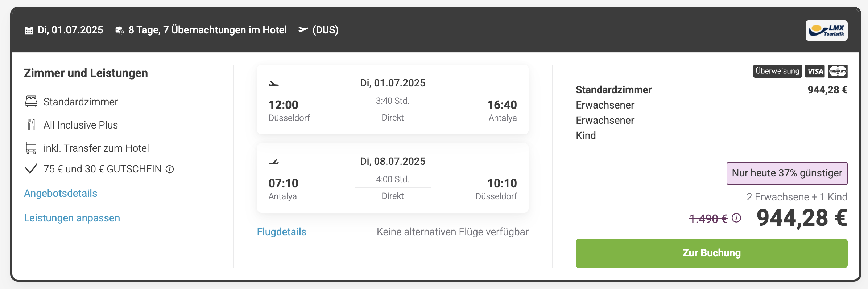The height and width of the screenshot is (289, 868).
Task: Click the cutlery icon for All Inclusive Plus
Action: (31, 125)
